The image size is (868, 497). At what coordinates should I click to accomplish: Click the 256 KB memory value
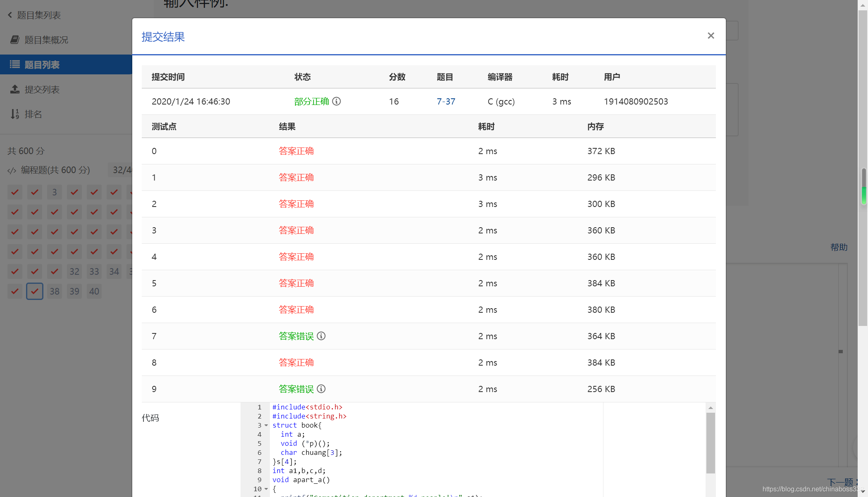point(601,389)
